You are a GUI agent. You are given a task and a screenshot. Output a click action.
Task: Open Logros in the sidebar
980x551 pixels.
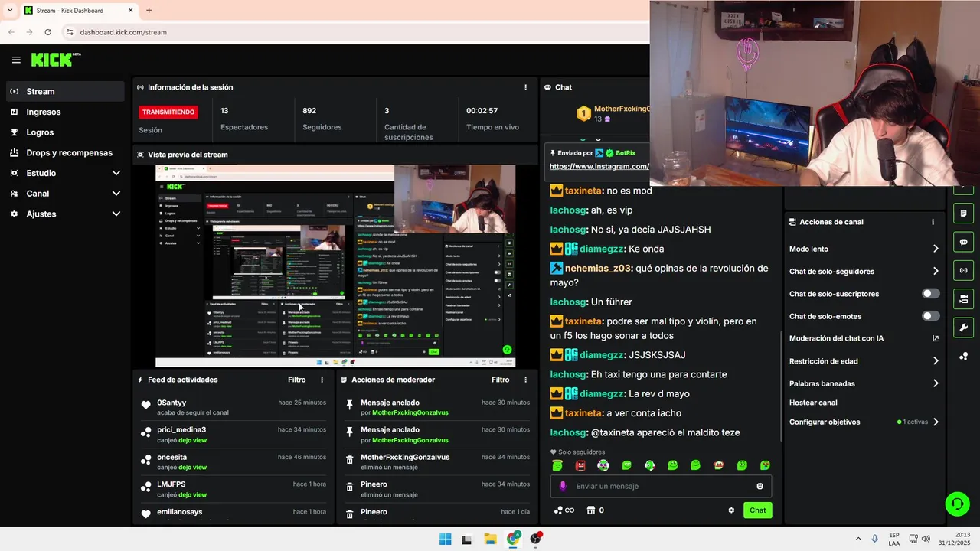pyautogui.click(x=65, y=132)
